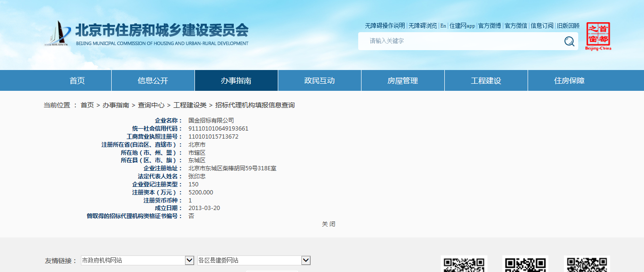Click 工程建设类 breadcrumb link
644x272 pixels.
[x=190, y=105]
